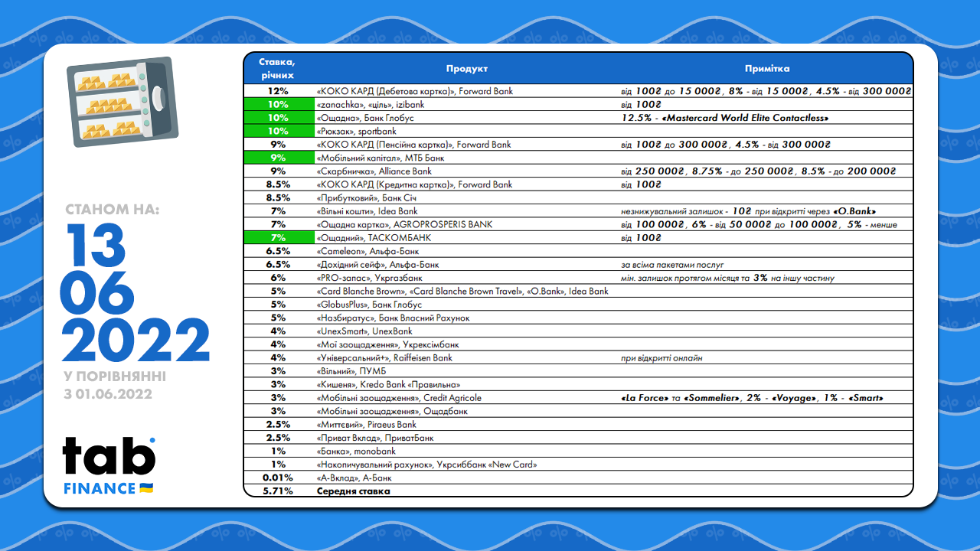Select «А-Вклад», А-Банк product
Viewport: 980px width, 551px height.
(354, 479)
